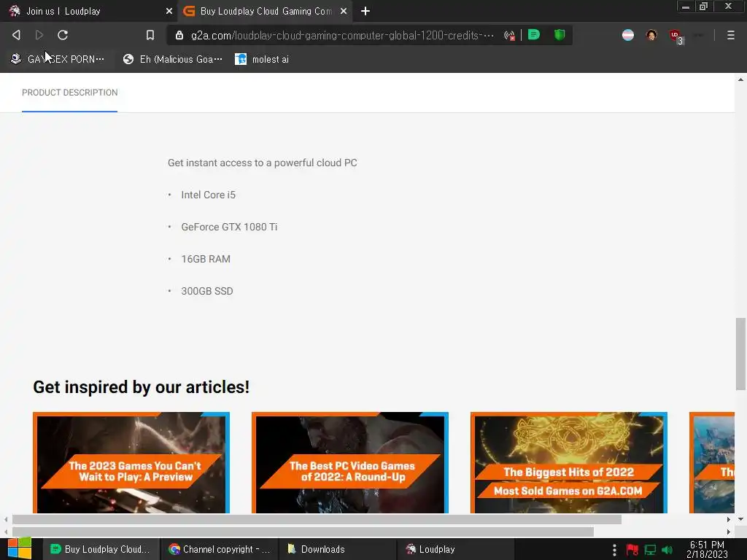
Task: Open the Downloads taskbar window
Action: pyautogui.click(x=337, y=549)
